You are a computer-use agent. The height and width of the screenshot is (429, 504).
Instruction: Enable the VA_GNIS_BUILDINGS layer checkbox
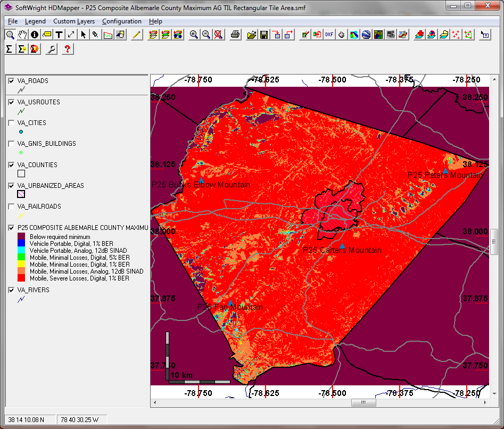pos(11,144)
